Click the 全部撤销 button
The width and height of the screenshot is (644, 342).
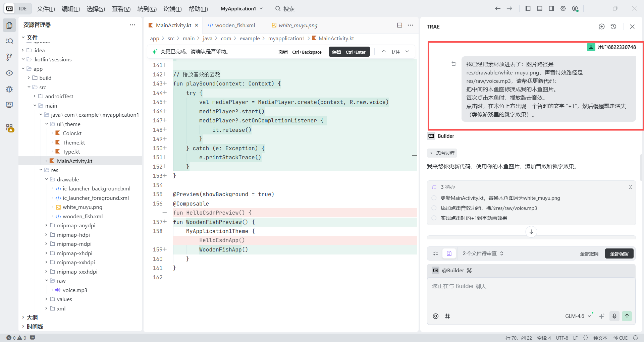tap(589, 253)
